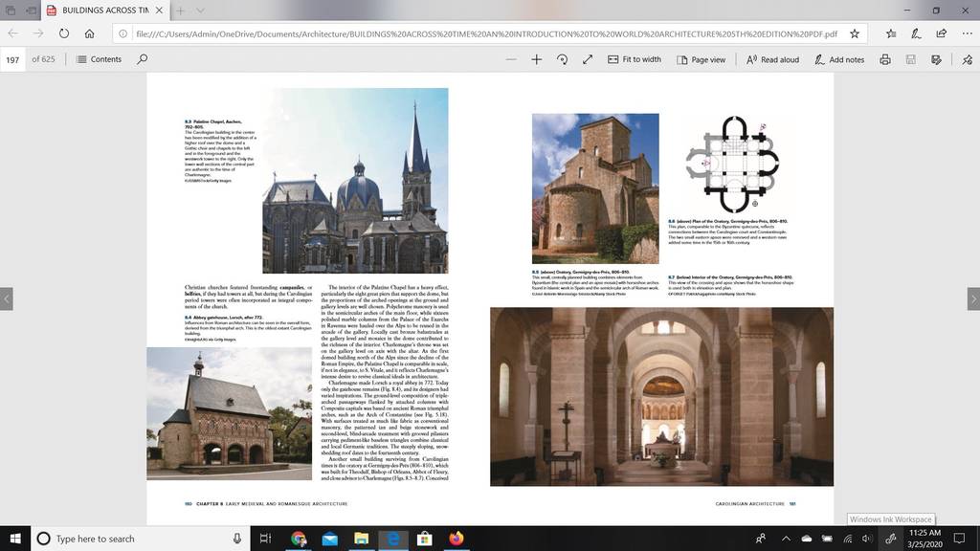
Task: Add notes with the pen icon in browser toolbar
Action: coord(916,33)
